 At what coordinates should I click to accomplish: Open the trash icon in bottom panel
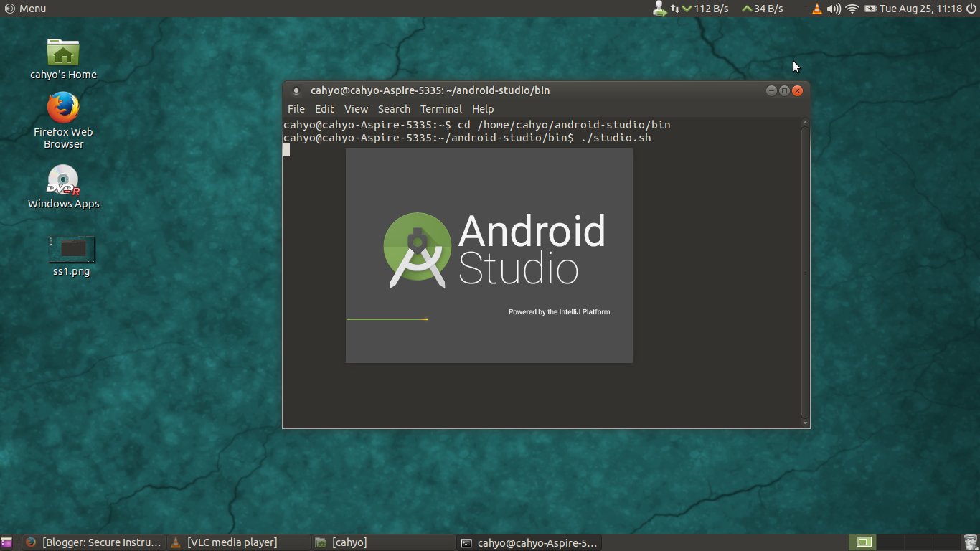click(x=971, y=542)
